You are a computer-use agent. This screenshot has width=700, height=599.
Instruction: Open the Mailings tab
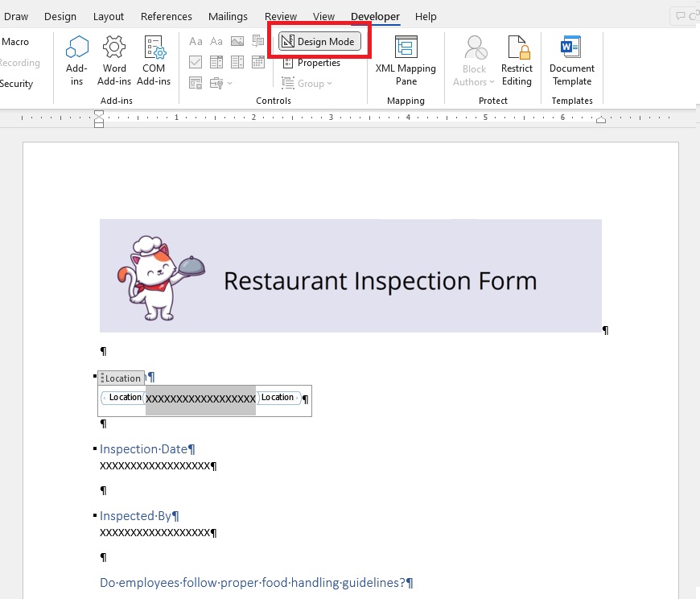coord(228,17)
